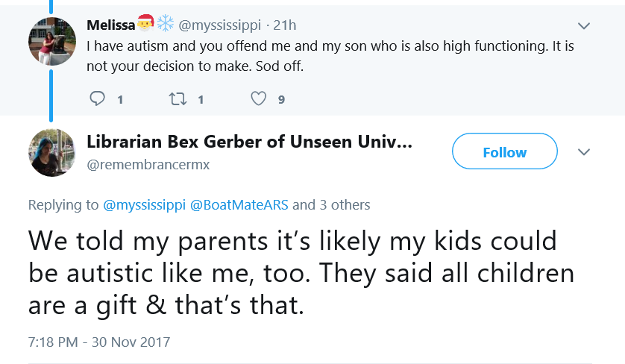Viewport: 625px width, 364px height.
Task: Follow Librarian Bex Gerber
Action: pos(505,151)
